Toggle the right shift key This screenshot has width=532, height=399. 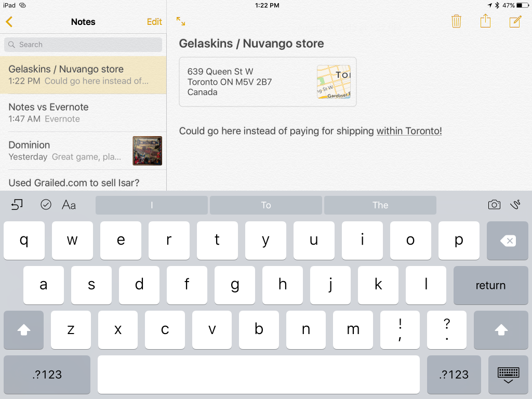501,330
